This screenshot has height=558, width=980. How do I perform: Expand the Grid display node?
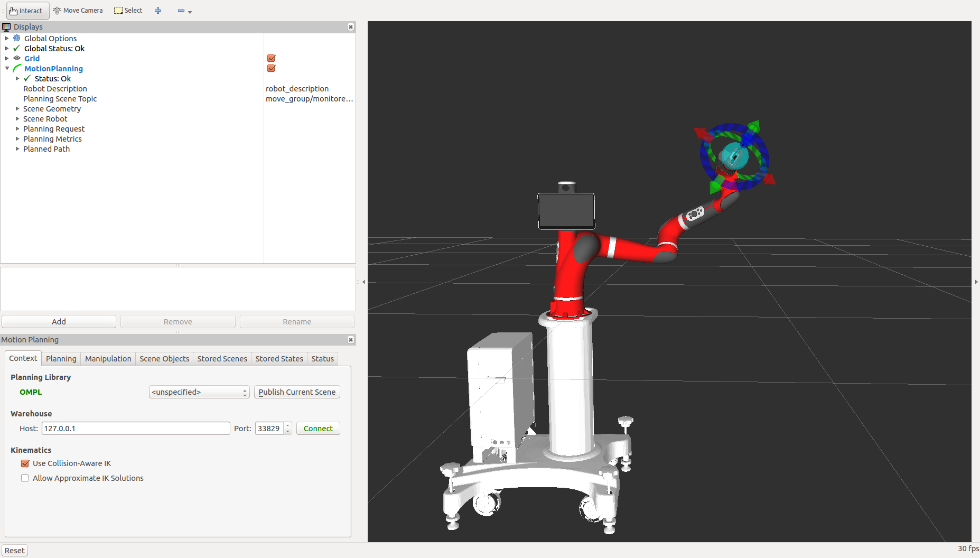pyautogui.click(x=7, y=58)
